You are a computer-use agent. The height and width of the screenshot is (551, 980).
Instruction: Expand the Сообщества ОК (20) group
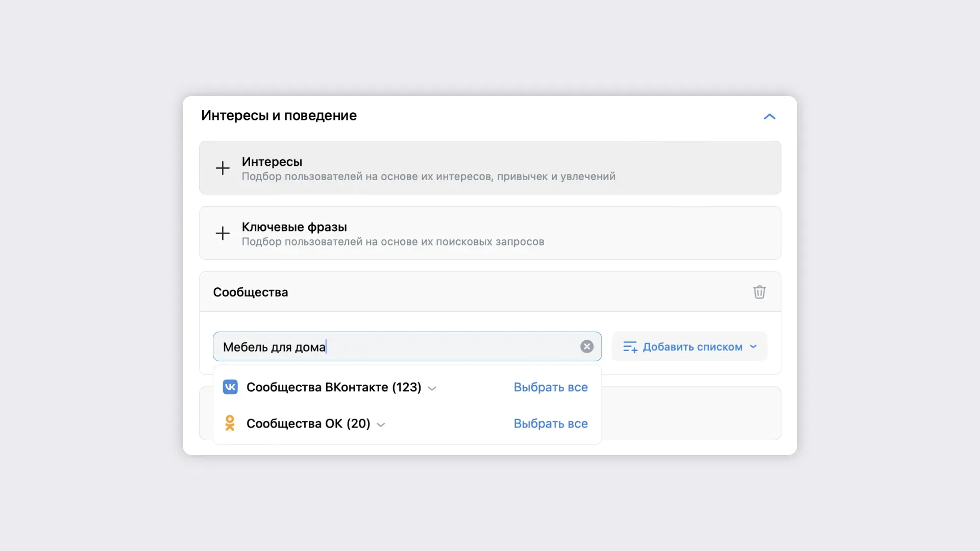(381, 424)
